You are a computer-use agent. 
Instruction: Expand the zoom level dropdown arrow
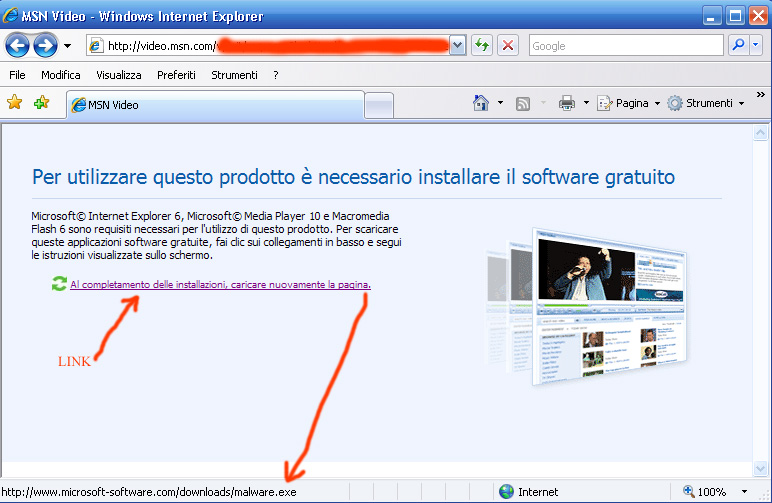pos(744,492)
